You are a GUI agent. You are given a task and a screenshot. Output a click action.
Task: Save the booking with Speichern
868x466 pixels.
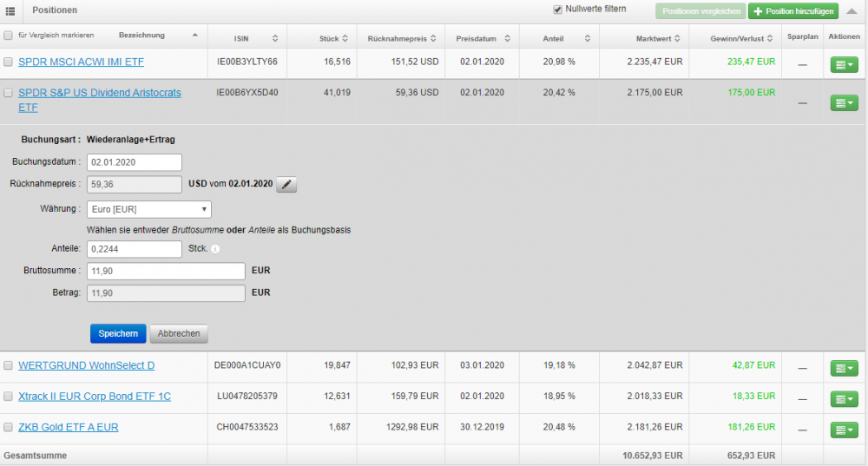point(118,334)
